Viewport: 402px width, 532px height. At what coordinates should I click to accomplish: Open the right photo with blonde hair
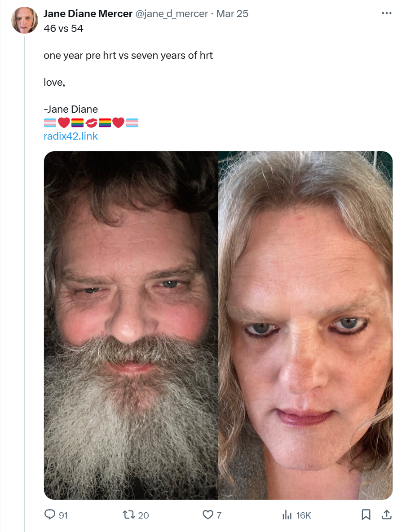pyautogui.click(x=305, y=325)
